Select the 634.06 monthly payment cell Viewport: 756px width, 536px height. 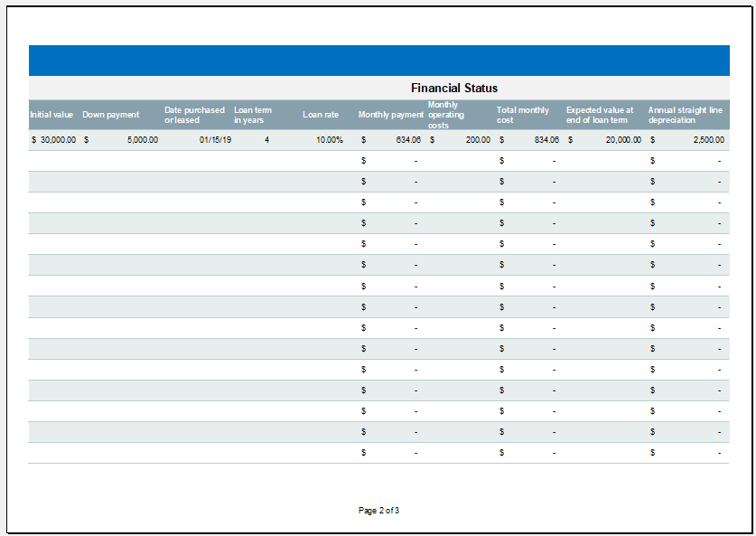click(391, 140)
